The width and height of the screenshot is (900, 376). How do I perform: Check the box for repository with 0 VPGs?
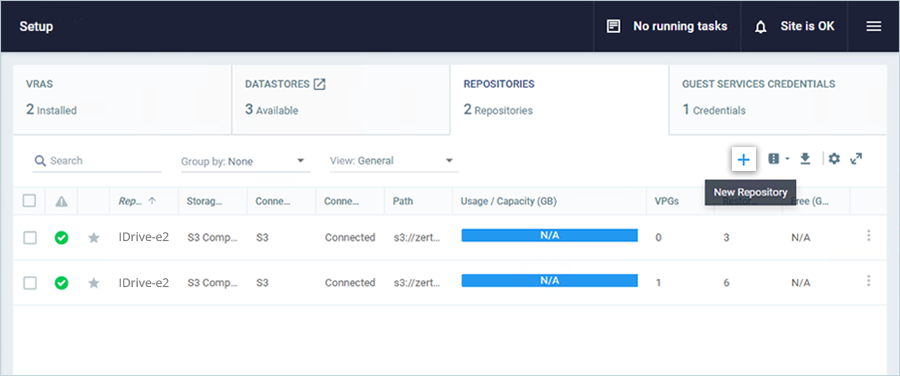click(x=30, y=238)
